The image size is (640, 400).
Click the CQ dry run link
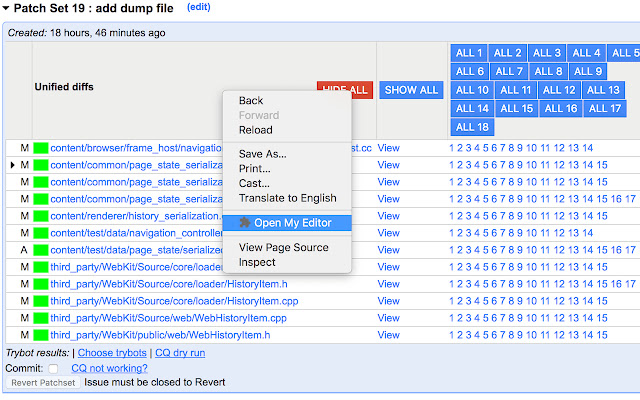point(179,353)
